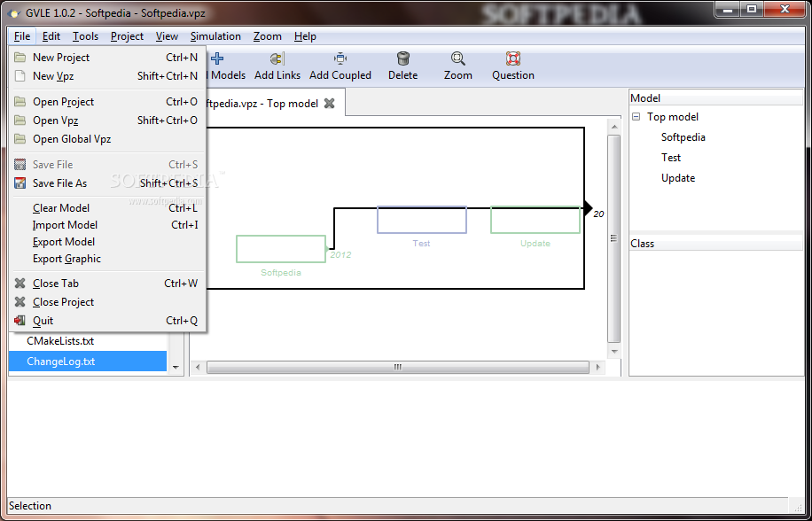Select Softpedia in the Model tree
The height and width of the screenshot is (521, 812).
tap(683, 137)
